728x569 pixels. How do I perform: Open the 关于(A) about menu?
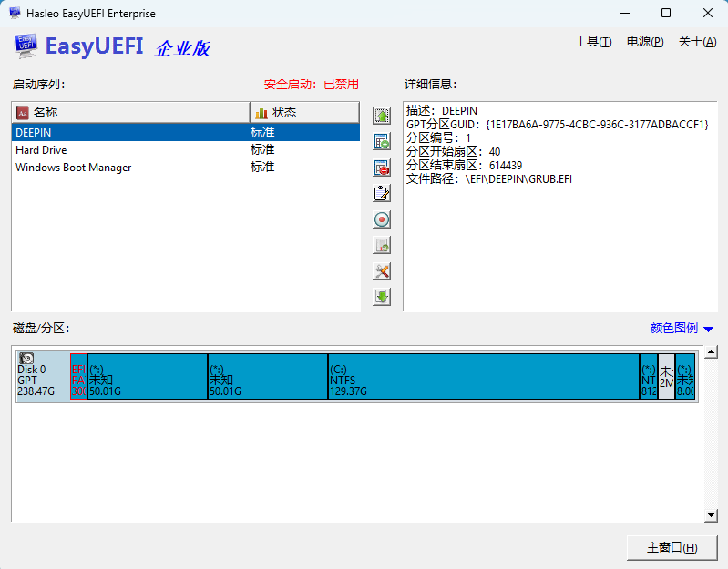pos(697,42)
